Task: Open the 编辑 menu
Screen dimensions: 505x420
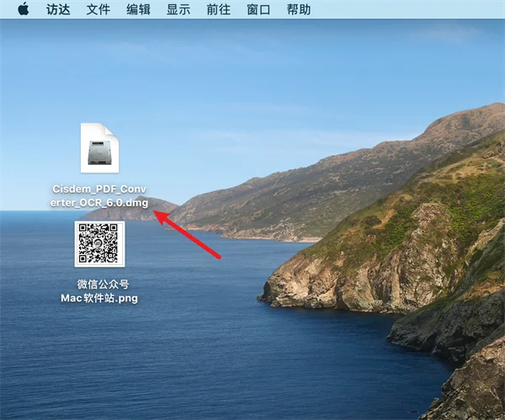Action: (x=139, y=9)
